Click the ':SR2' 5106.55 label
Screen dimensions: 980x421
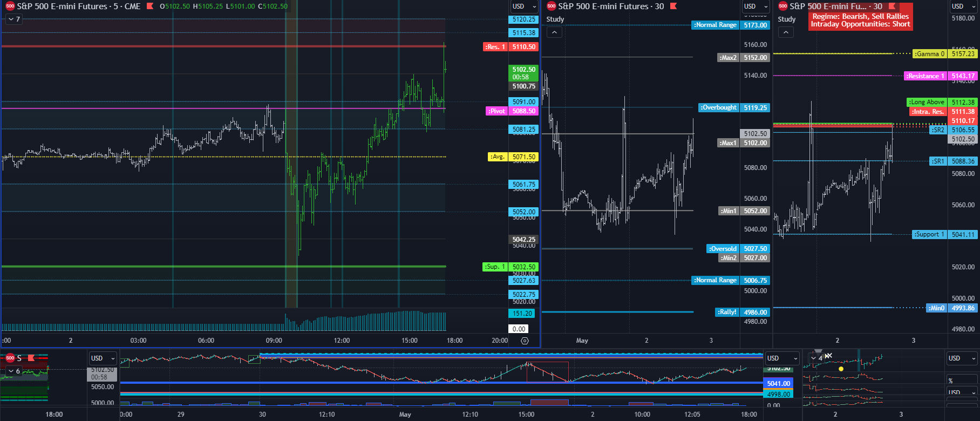point(954,130)
